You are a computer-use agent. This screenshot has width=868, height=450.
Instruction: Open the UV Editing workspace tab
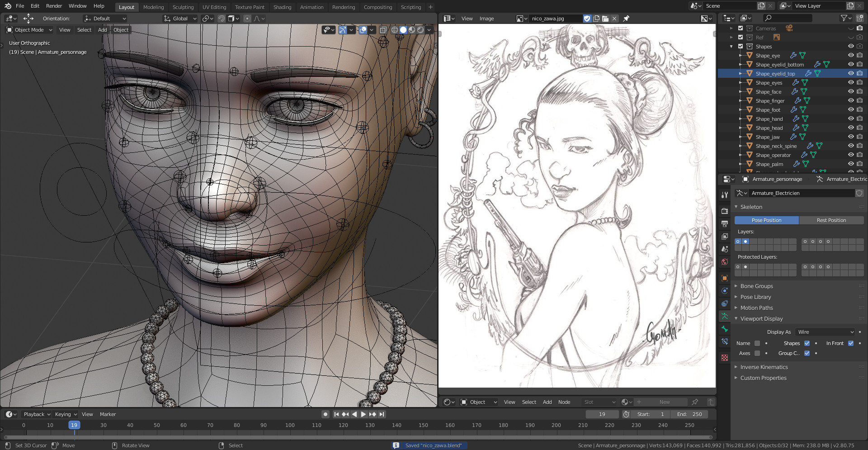214,7
